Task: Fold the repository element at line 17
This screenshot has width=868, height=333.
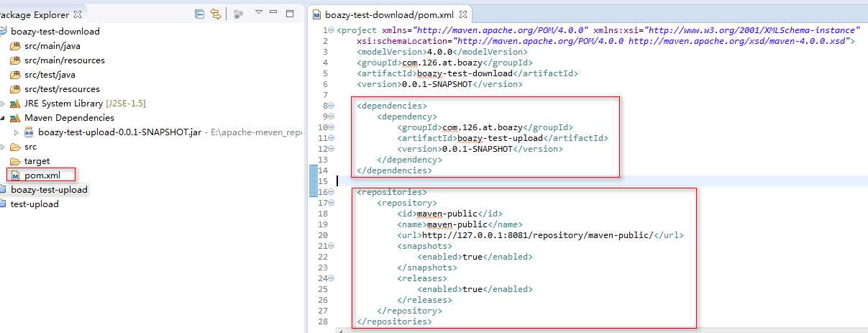Action: coord(332,203)
